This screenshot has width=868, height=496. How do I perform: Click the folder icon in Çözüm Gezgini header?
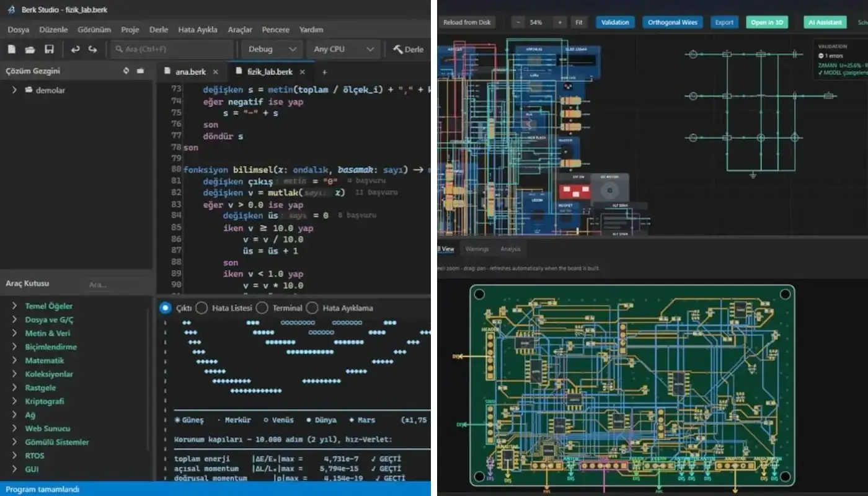pyautogui.click(x=141, y=71)
